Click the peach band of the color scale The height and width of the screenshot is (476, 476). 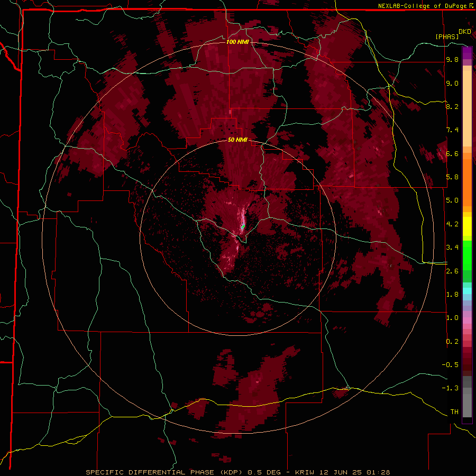[467, 106]
